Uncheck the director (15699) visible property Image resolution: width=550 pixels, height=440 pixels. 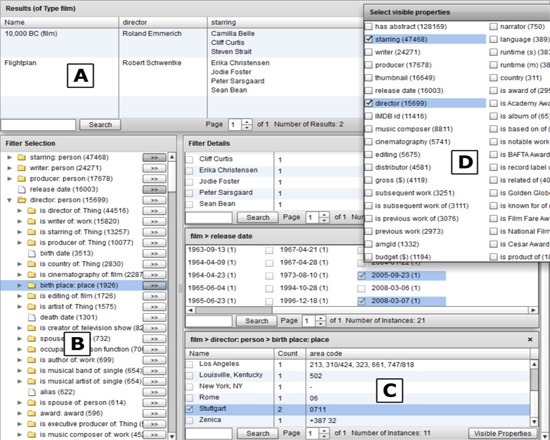coord(369,103)
